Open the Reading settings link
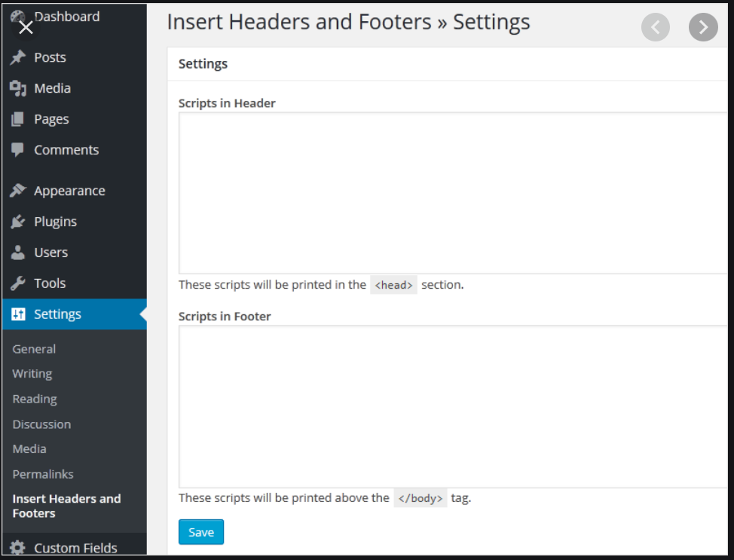 (x=34, y=399)
